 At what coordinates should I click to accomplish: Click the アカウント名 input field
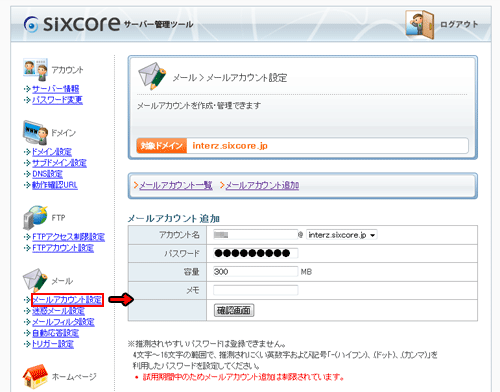(x=255, y=235)
